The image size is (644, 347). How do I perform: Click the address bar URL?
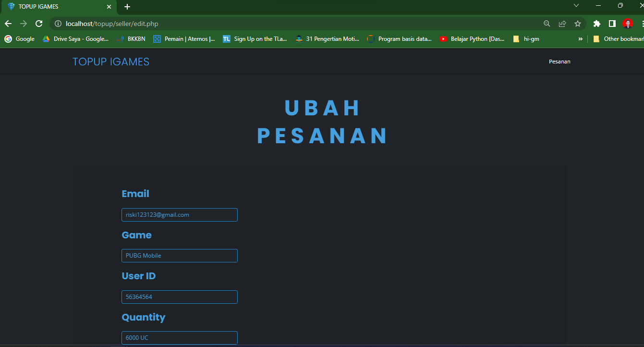[112, 24]
